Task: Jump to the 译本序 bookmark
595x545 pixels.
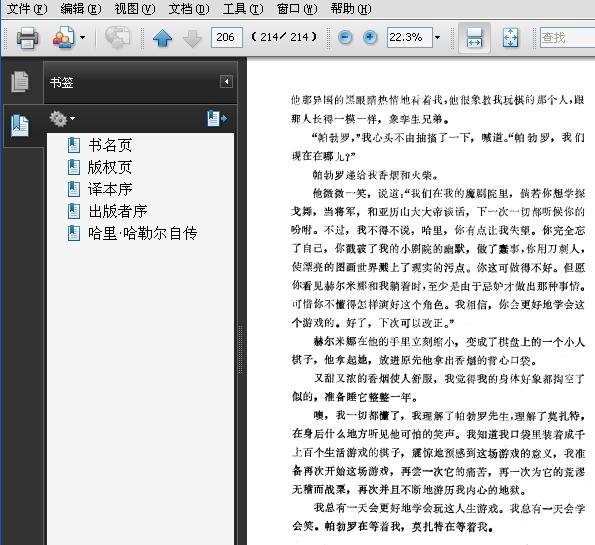Action: tap(110, 189)
